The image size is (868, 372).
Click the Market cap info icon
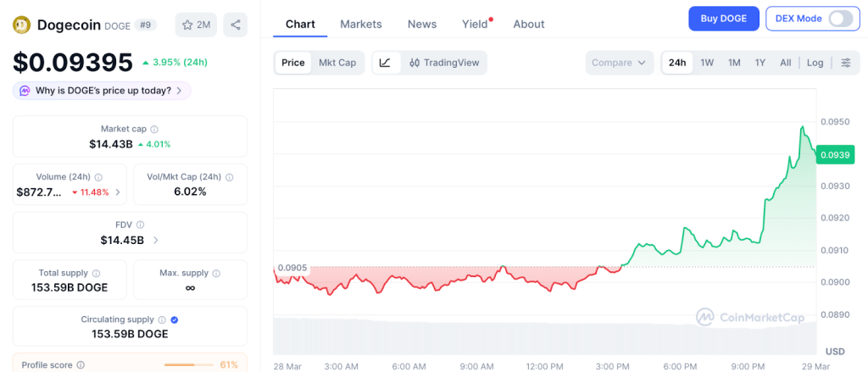tap(154, 129)
